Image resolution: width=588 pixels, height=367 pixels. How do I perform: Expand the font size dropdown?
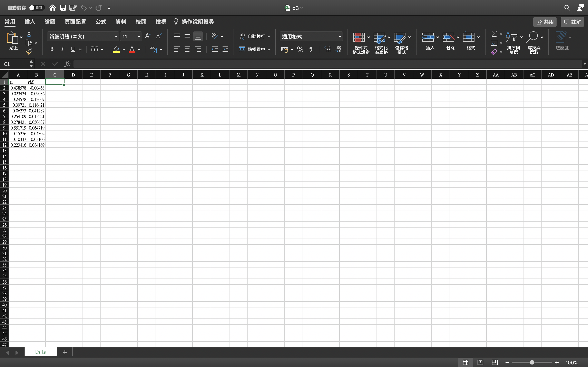[x=139, y=36]
